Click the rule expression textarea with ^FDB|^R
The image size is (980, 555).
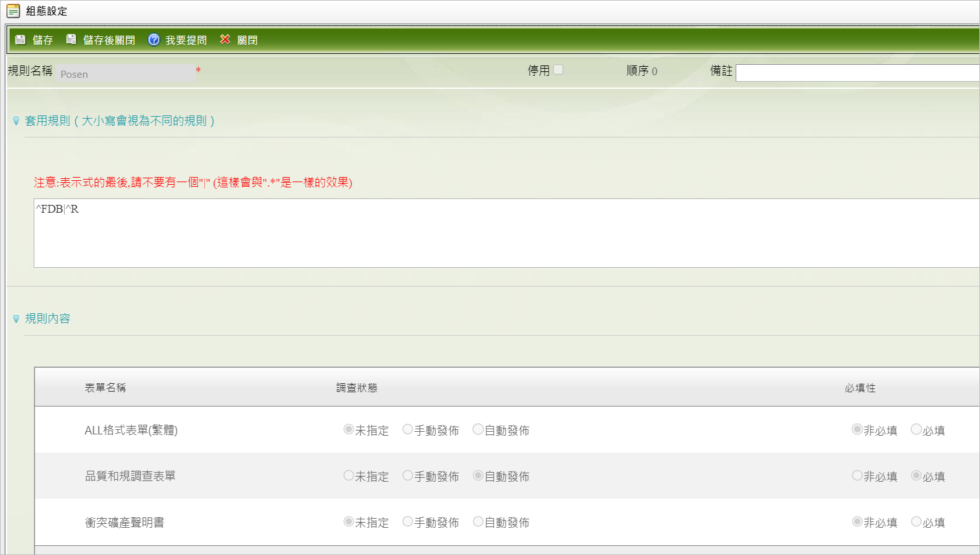point(506,233)
